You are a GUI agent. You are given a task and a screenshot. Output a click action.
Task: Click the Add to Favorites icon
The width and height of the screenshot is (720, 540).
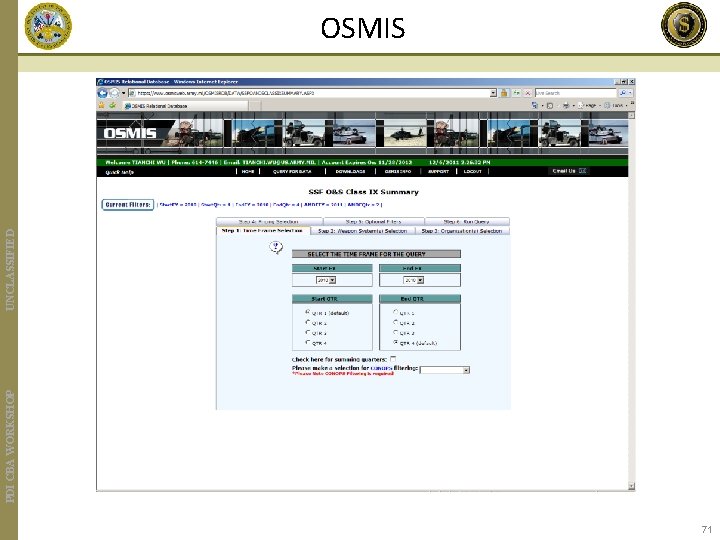tap(112, 106)
